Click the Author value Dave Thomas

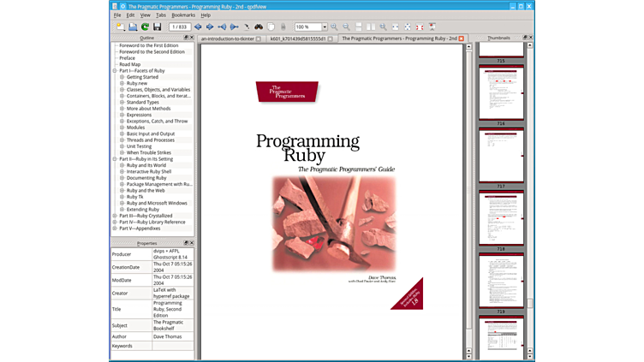(x=167, y=336)
